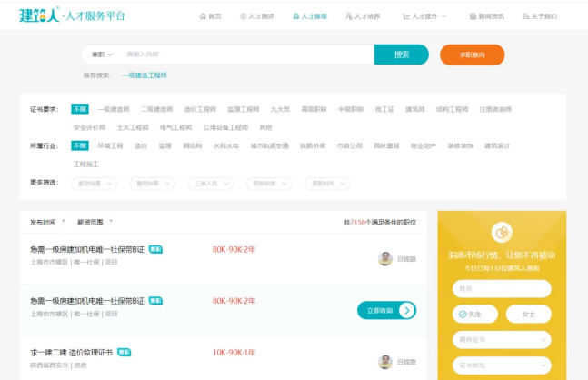Click the orange 求职意向 button
This screenshot has width=588, height=380.
(472, 55)
